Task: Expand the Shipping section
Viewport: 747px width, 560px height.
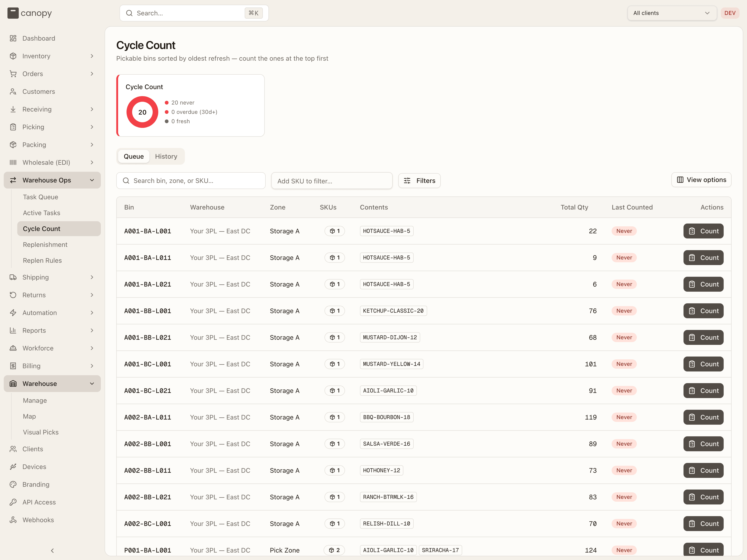Action: pyautogui.click(x=92, y=277)
